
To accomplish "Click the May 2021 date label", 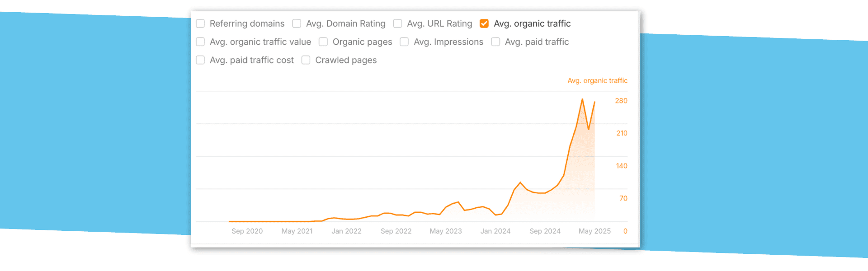I will point(297,231).
